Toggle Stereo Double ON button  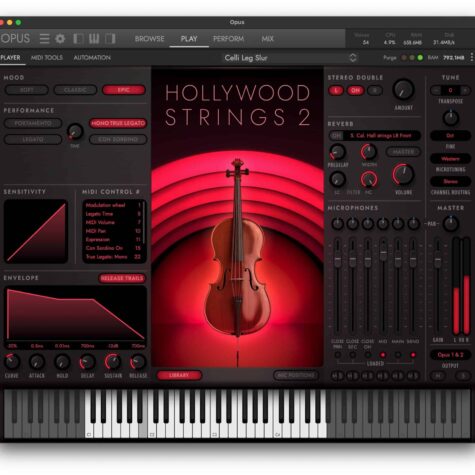355,90
